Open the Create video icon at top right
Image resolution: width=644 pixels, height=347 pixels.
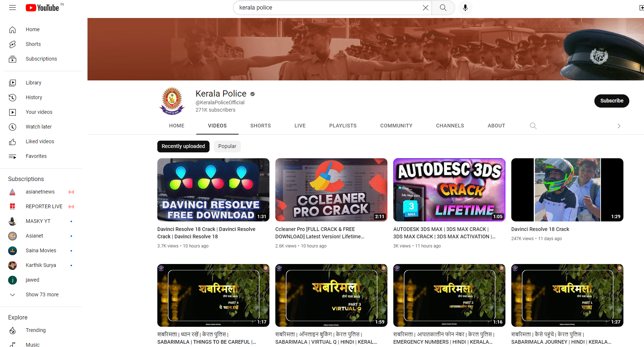[641, 8]
